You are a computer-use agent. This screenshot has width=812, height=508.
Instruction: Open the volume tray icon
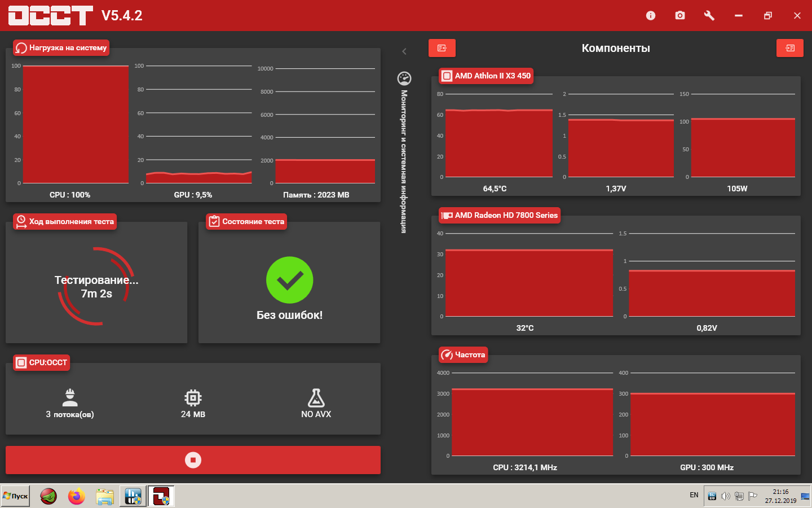click(x=726, y=496)
